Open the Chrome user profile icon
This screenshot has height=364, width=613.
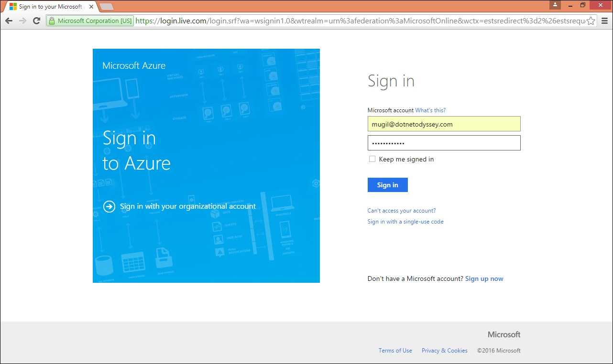(x=555, y=5)
